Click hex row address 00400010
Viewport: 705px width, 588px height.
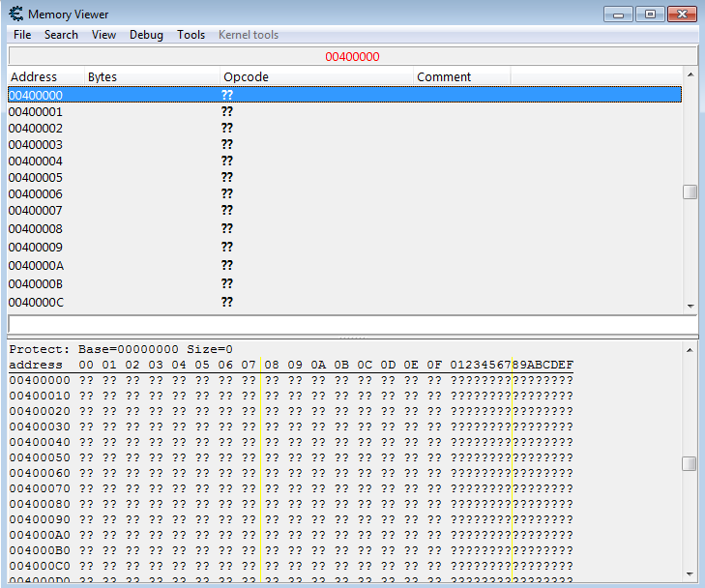click(40, 397)
